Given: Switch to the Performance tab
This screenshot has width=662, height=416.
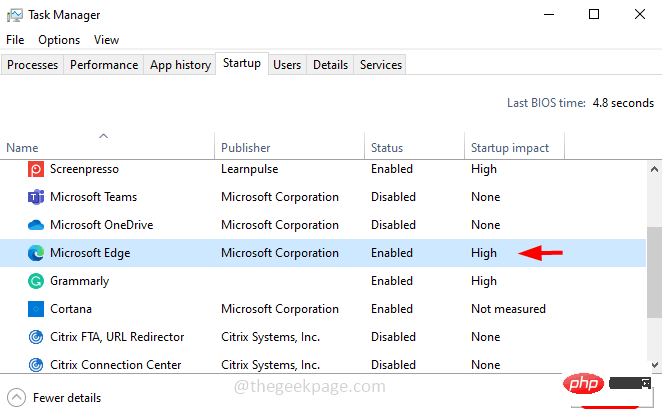Looking at the screenshot, I should [x=104, y=65].
